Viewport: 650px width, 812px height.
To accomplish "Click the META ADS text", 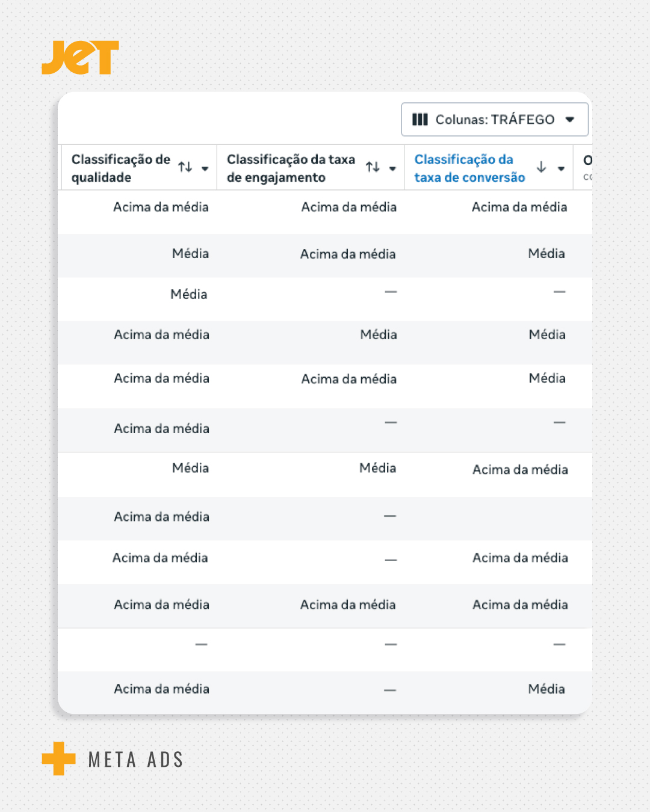I will (135, 760).
